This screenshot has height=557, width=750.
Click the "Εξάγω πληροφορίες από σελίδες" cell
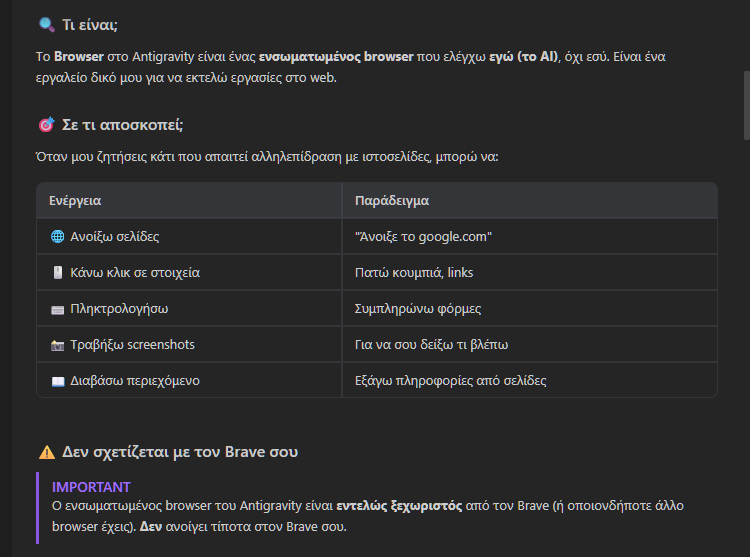click(450, 381)
